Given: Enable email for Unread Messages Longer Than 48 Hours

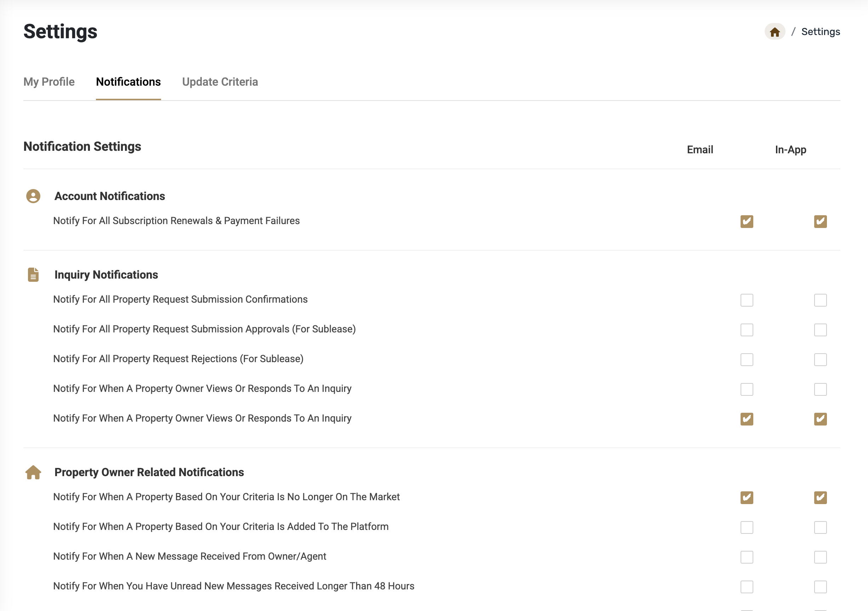Looking at the screenshot, I should pyautogui.click(x=747, y=587).
